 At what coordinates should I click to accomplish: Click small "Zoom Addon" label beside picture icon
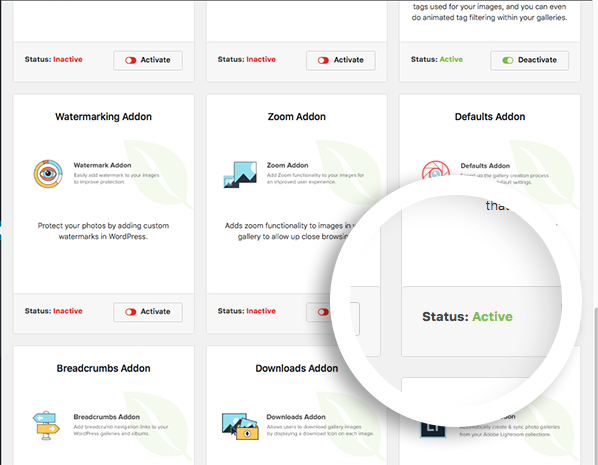coord(288,165)
